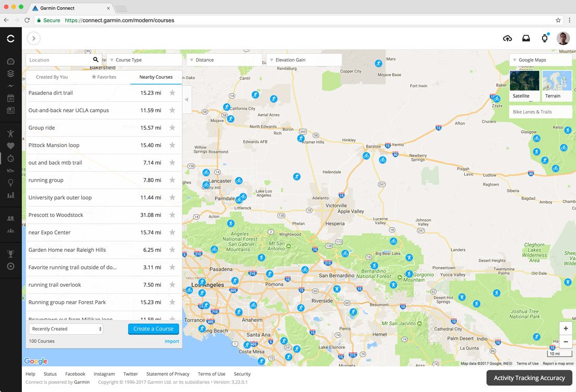The height and width of the screenshot is (392, 576).
Task: Open the Activity Tracking Accuracy button
Action: coord(530,378)
